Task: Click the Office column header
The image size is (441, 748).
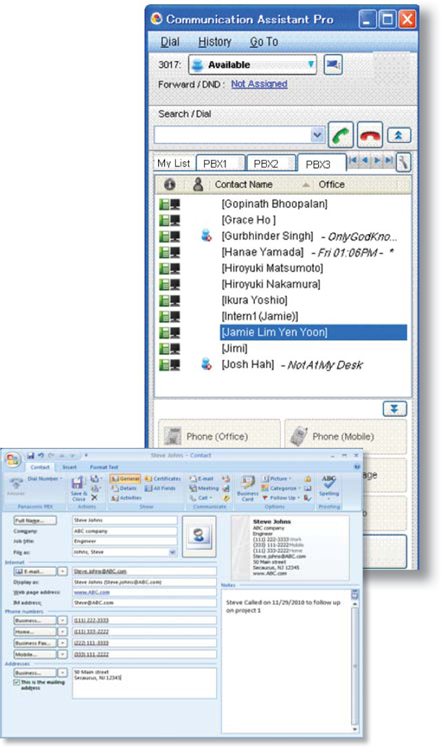Action: tap(331, 185)
